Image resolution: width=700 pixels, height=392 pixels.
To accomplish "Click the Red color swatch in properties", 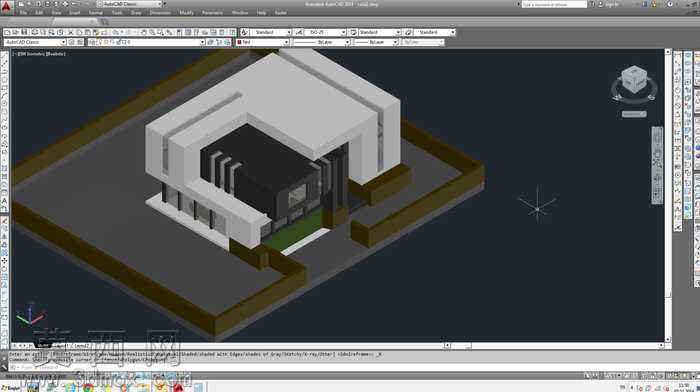I will tap(239, 42).
